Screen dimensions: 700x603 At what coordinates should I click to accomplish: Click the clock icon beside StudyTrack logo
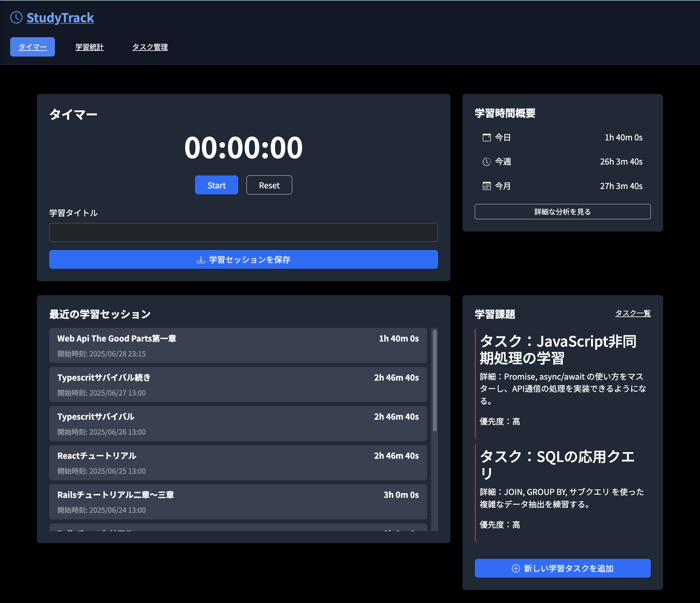[16, 17]
